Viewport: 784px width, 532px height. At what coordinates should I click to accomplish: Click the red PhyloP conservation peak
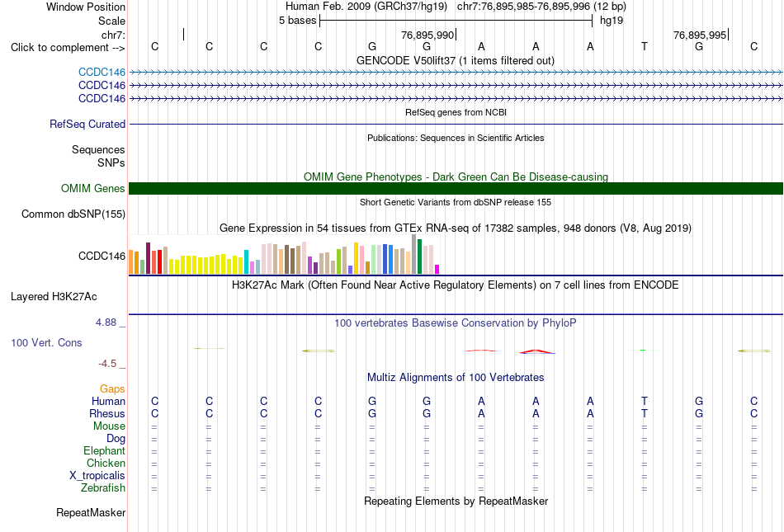536,351
